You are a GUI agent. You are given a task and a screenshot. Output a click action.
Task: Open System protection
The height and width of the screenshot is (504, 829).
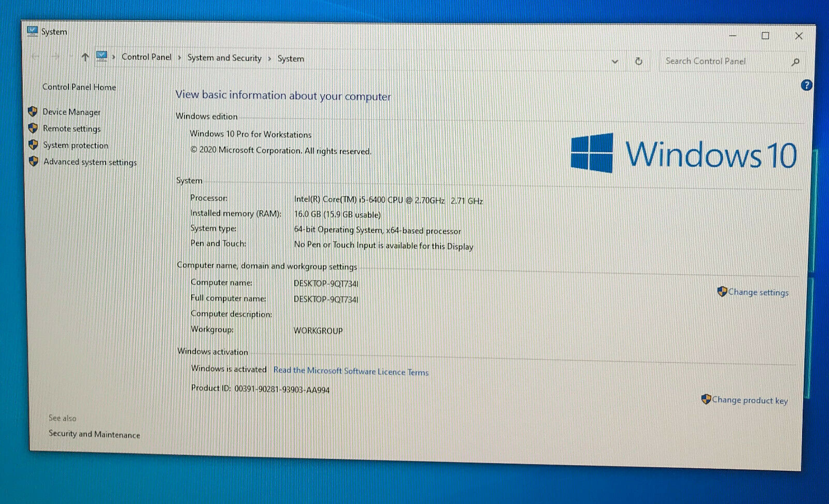76,145
